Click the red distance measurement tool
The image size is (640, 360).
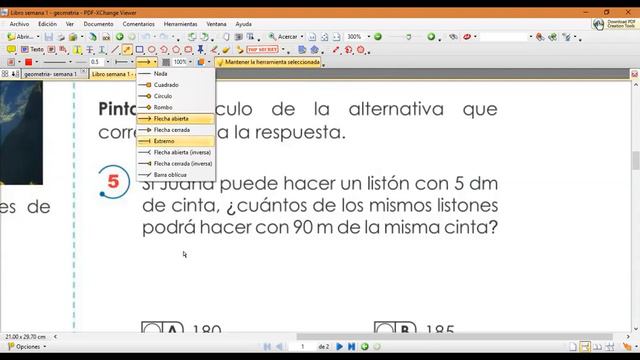(336, 50)
